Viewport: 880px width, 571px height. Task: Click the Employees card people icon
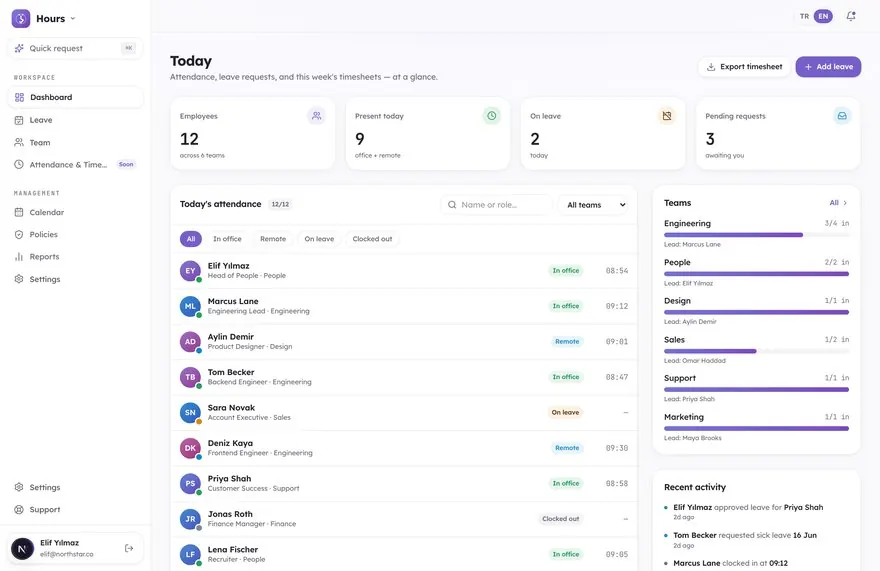click(317, 116)
